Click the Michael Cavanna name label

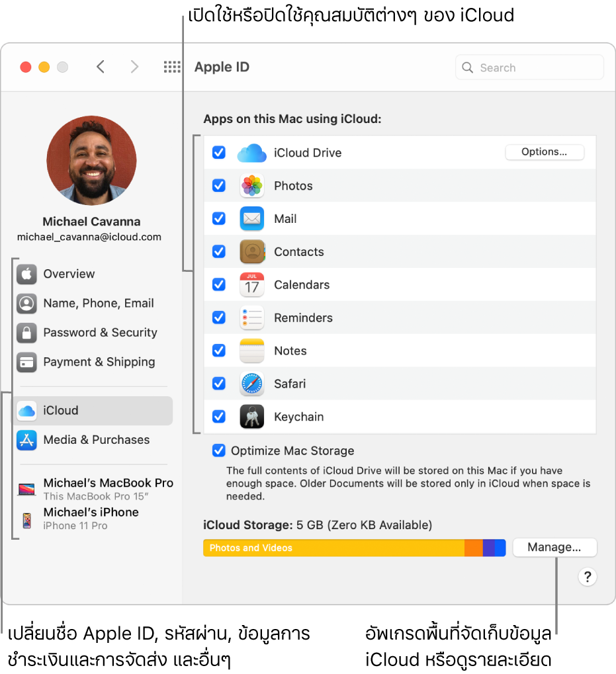click(x=91, y=222)
